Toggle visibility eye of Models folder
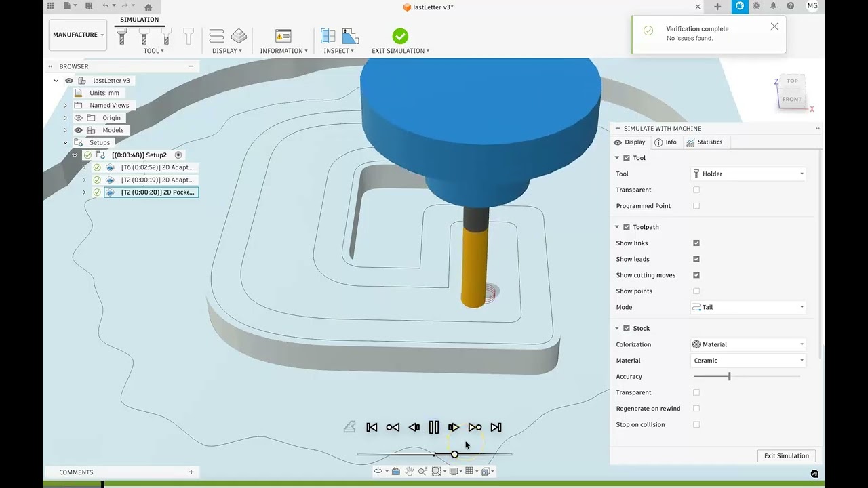Image resolution: width=868 pixels, height=488 pixels. pyautogui.click(x=79, y=130)
